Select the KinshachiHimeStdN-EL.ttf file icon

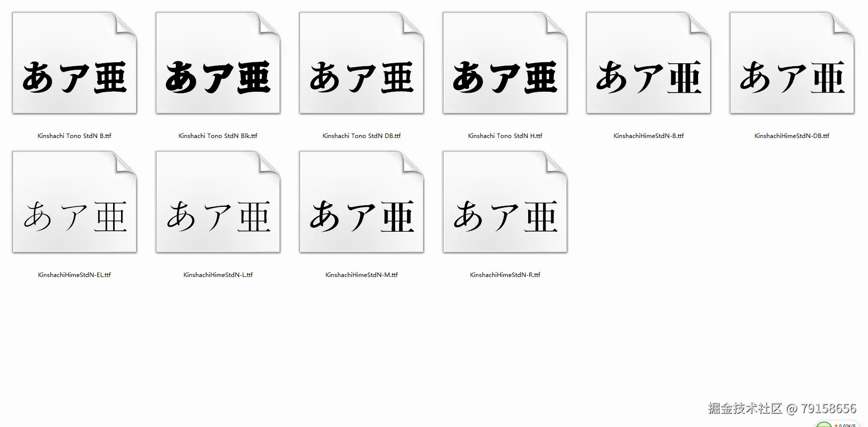point(75,202)
